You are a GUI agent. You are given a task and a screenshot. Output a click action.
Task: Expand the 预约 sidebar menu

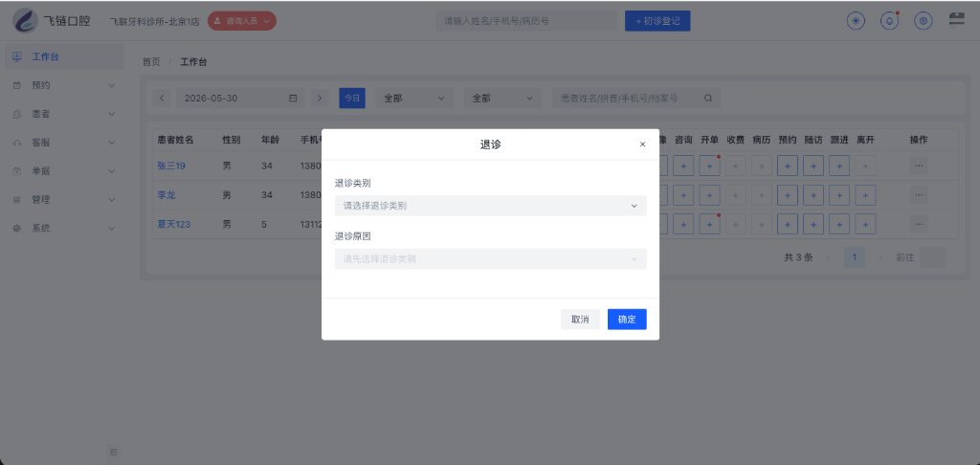click(64, 85)
